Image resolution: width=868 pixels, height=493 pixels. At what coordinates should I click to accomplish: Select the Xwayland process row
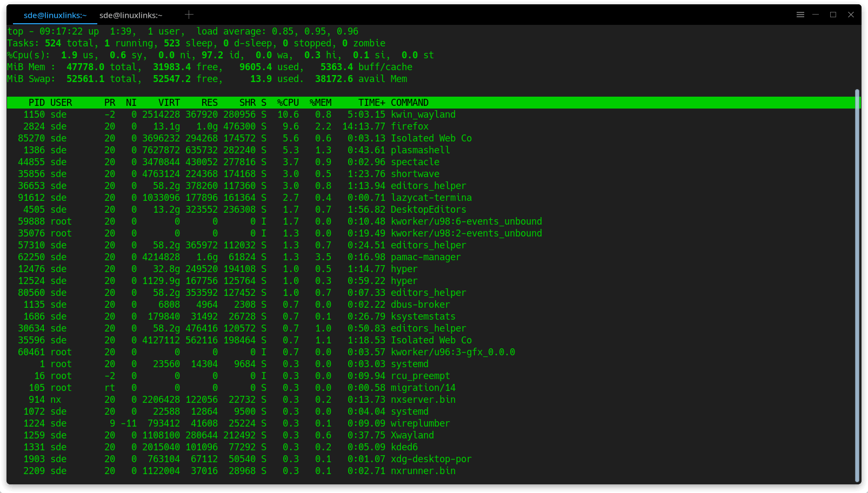coord(412,435)
